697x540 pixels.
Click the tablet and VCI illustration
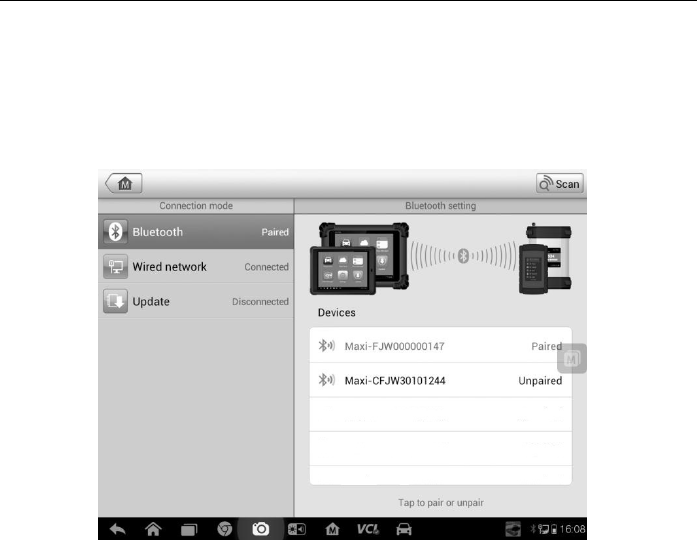pos(441,259)
